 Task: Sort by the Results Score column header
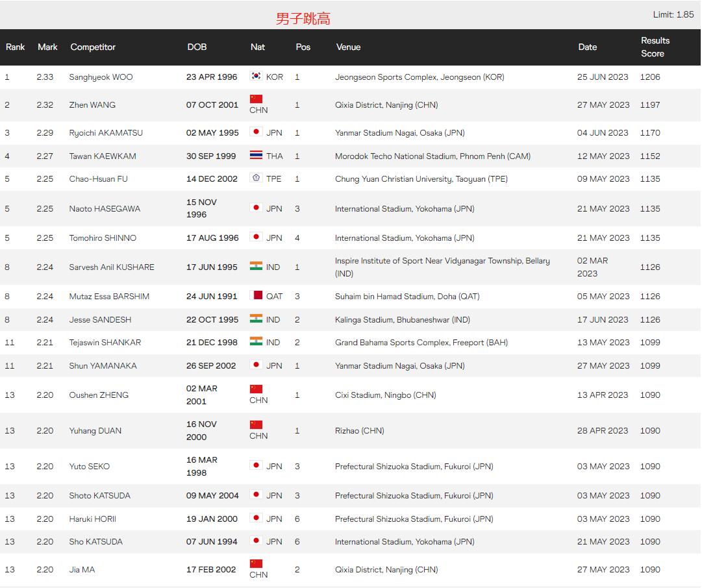pyautogui.click(x=655, y=47)
